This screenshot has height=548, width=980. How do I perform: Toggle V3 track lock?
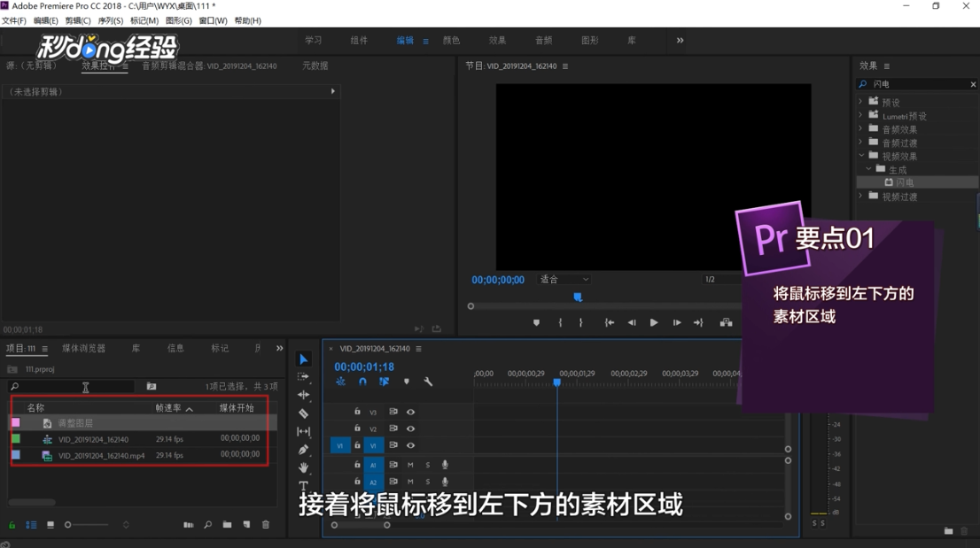point(357,412)
